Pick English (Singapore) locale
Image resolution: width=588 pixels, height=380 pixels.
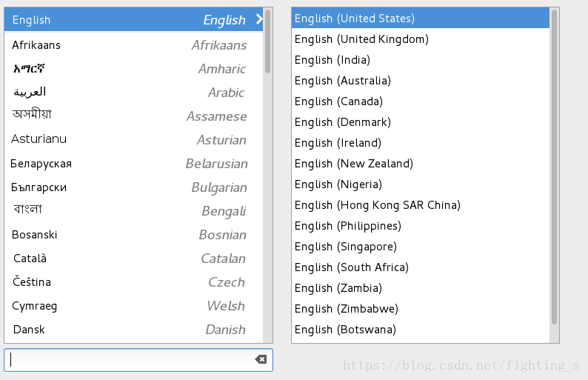[421, 247]
